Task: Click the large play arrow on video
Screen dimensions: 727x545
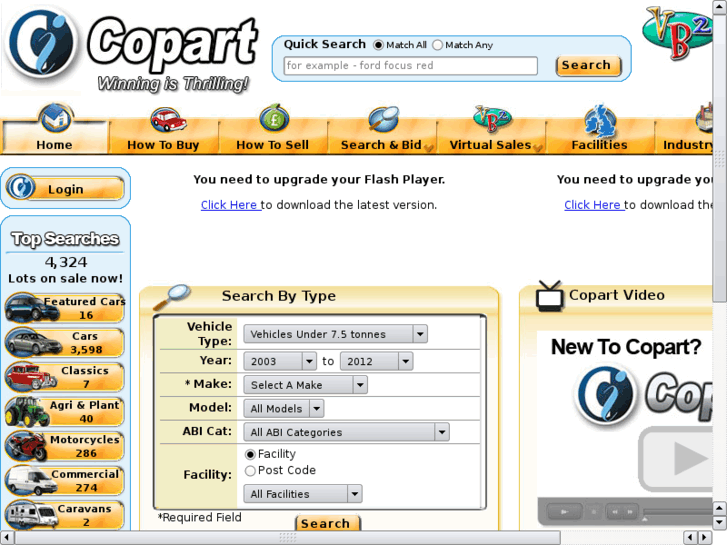Action: 690,458
